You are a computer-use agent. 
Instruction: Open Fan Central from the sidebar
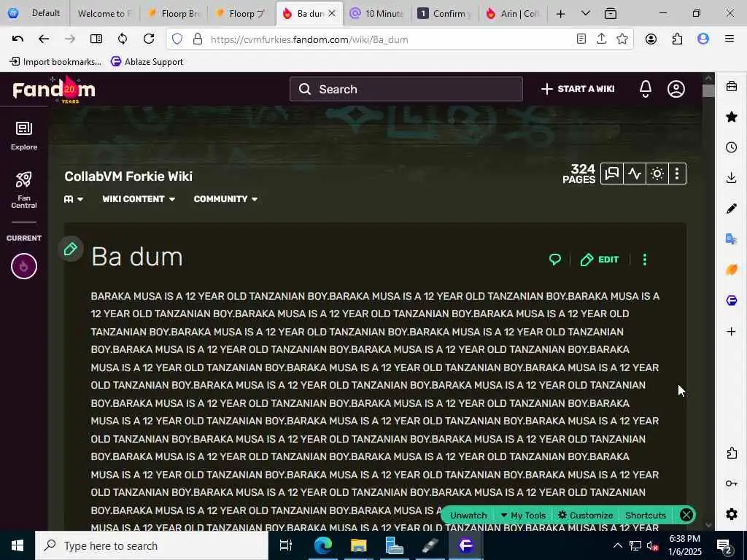(24, 190)
